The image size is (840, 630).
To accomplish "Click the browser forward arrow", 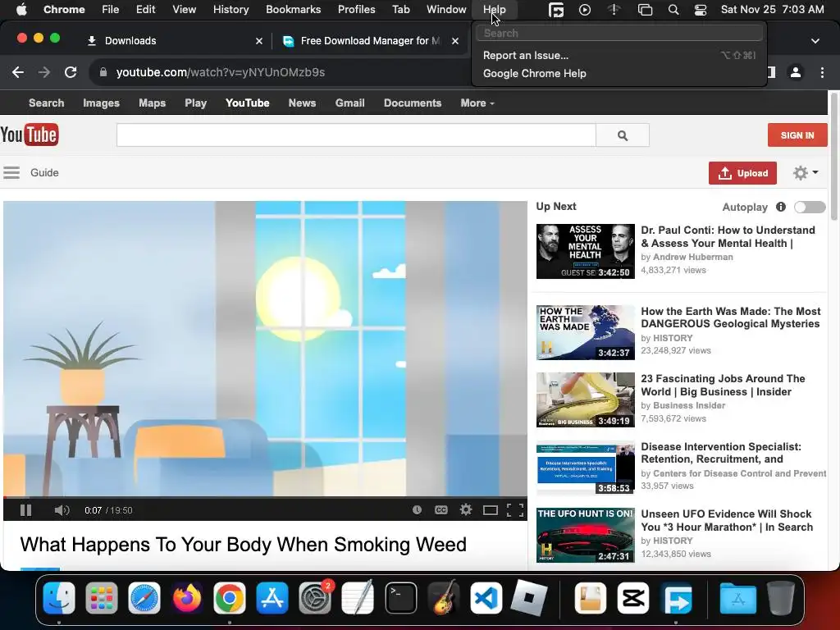I will pyautogui.click(x=44, y=72).
